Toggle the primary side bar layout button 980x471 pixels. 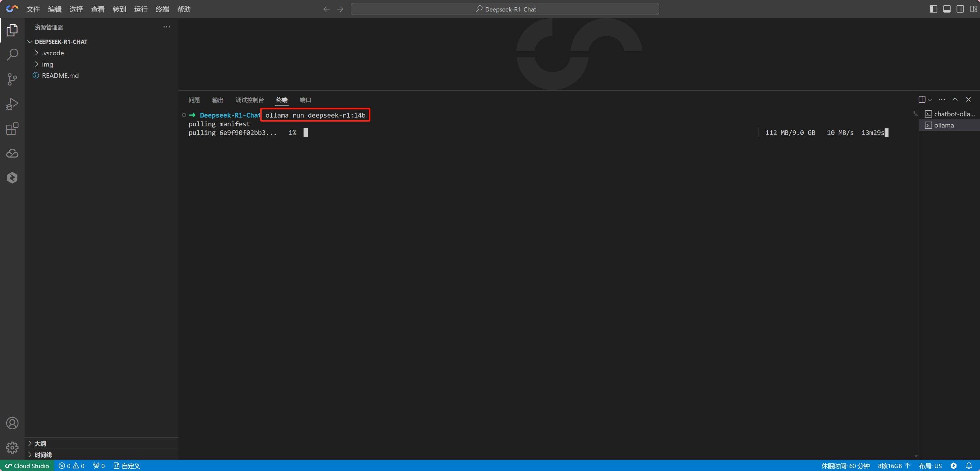click(933, 9)
